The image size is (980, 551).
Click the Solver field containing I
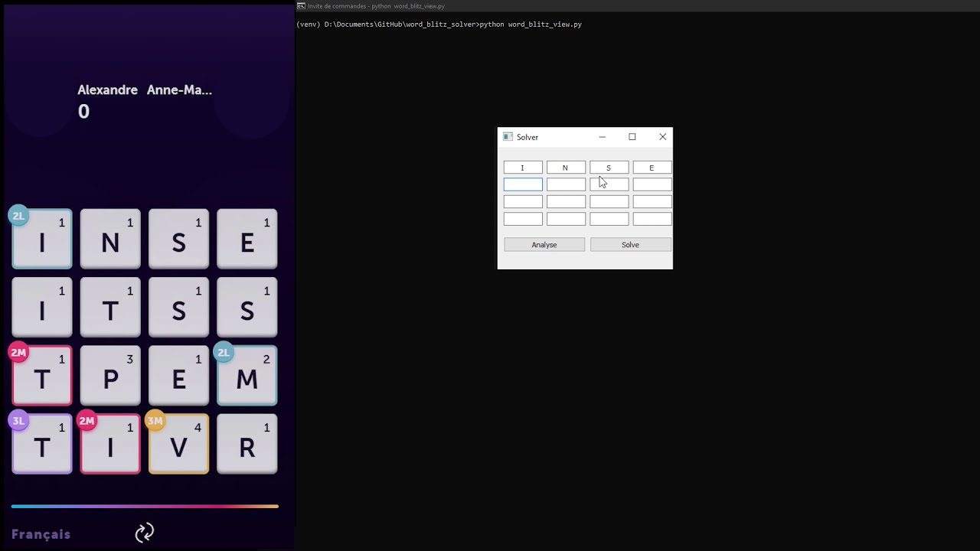523,168
